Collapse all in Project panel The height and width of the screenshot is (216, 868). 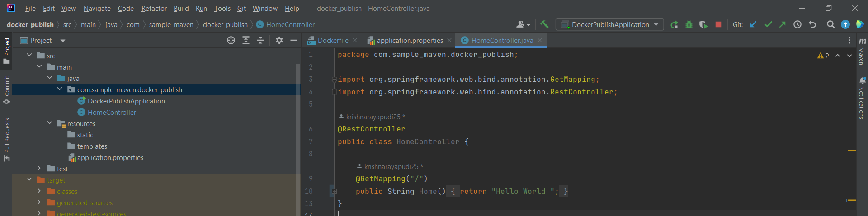260,40
